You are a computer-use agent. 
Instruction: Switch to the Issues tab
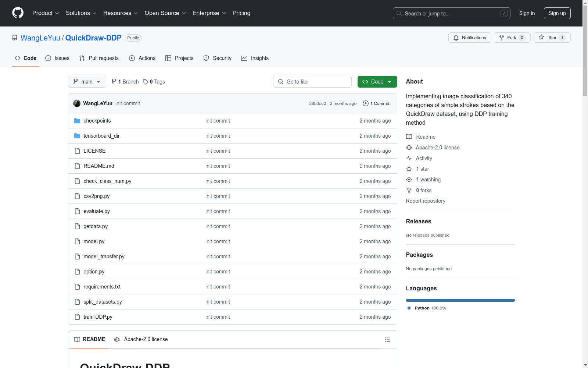coord(57,58)
